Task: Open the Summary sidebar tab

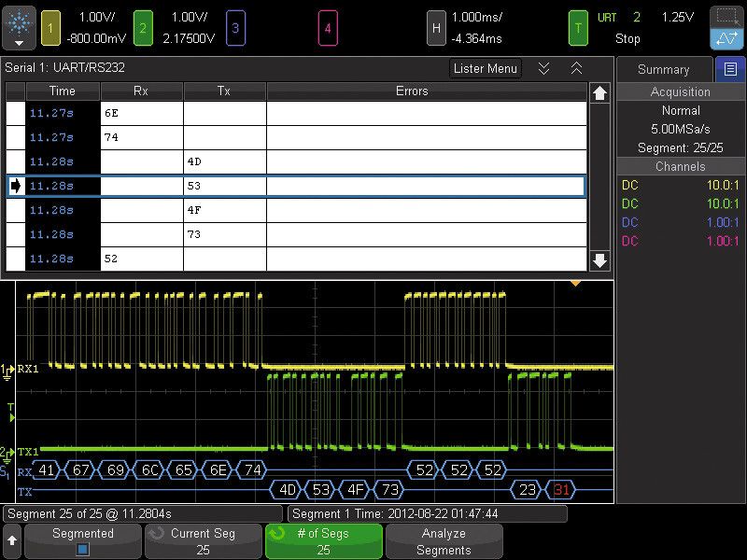Action: point(663,69)
